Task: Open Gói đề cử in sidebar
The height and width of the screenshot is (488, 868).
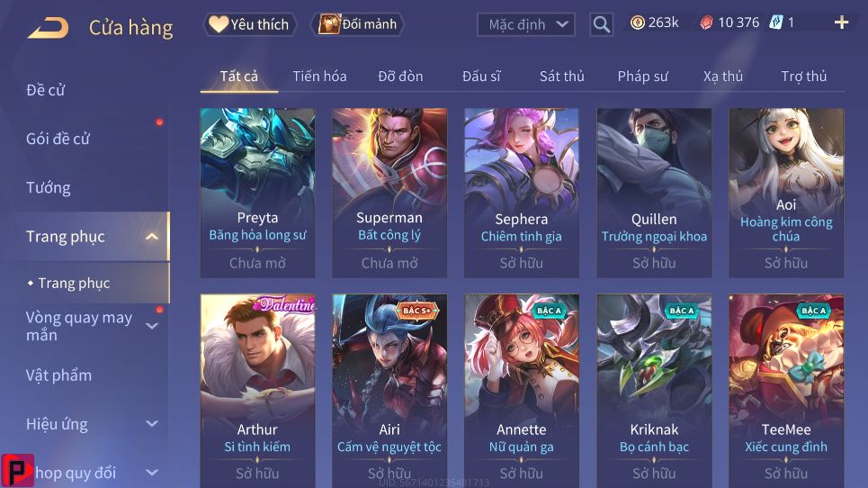Action: click(x=58, y=139)
